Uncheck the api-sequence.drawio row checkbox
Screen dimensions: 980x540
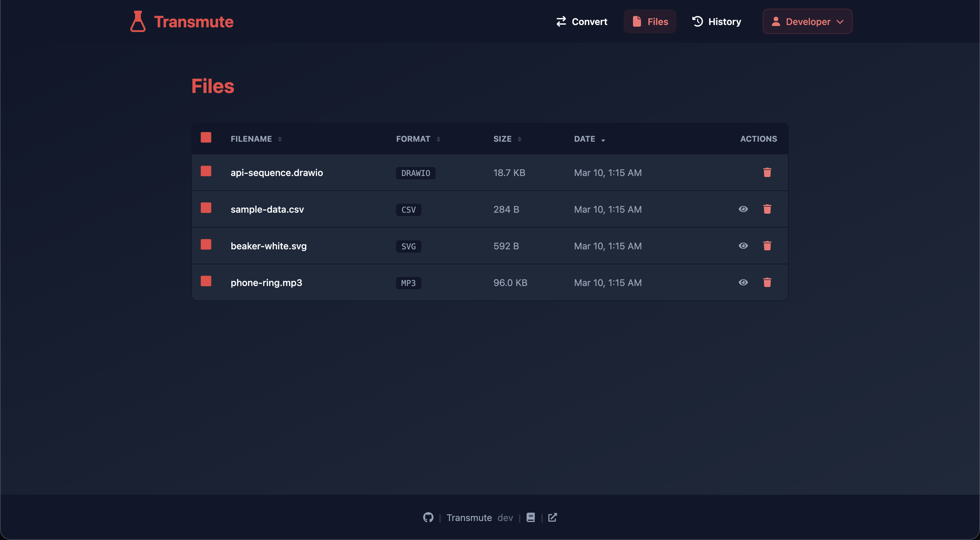[x=206, y=171]
